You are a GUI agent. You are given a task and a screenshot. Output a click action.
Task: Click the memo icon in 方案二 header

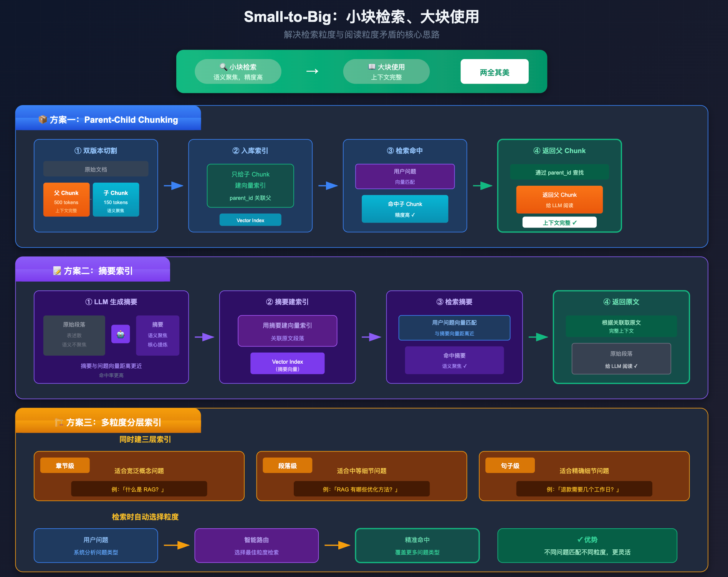57,271
